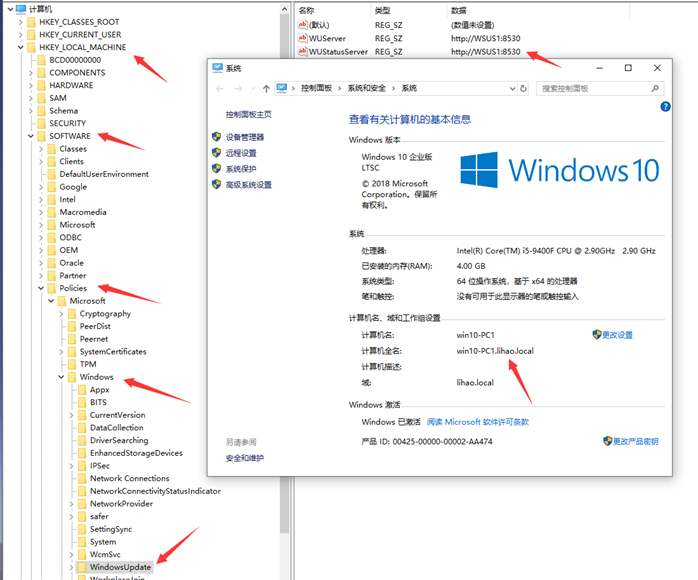Click WUServer data http://WSUS1:8530
Image resolution: width=698 pixels, height=580 pixels.
click(485, 38)
